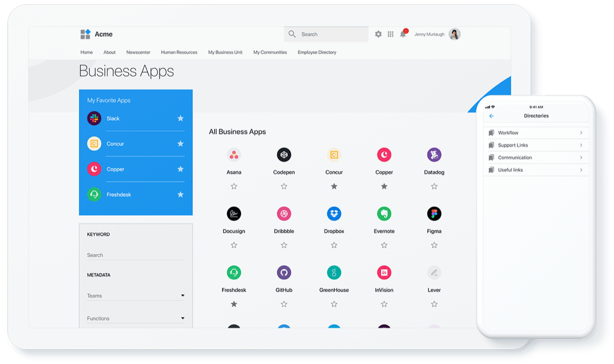614x364 pixels.
Task: Open the My Business Unit menu
Action: click(225, 52)
